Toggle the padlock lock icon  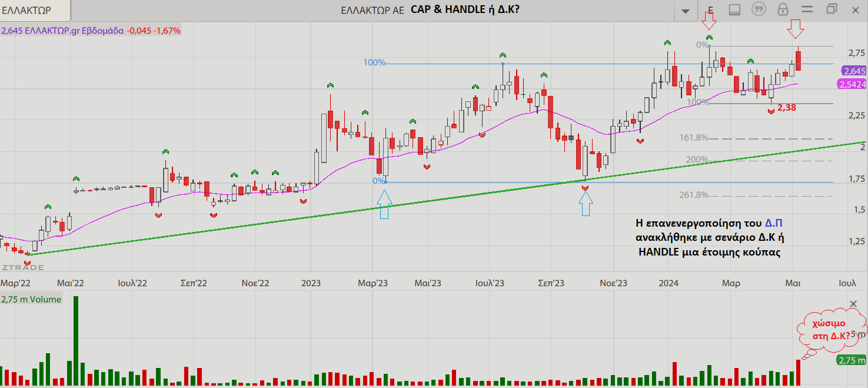pyautogui.click(x=783, y=10)
